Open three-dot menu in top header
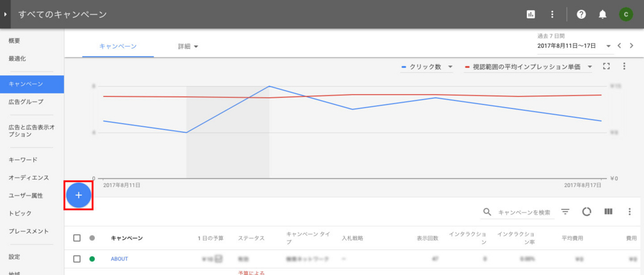Viewport: 644px width, 275px height. point(552,14)
